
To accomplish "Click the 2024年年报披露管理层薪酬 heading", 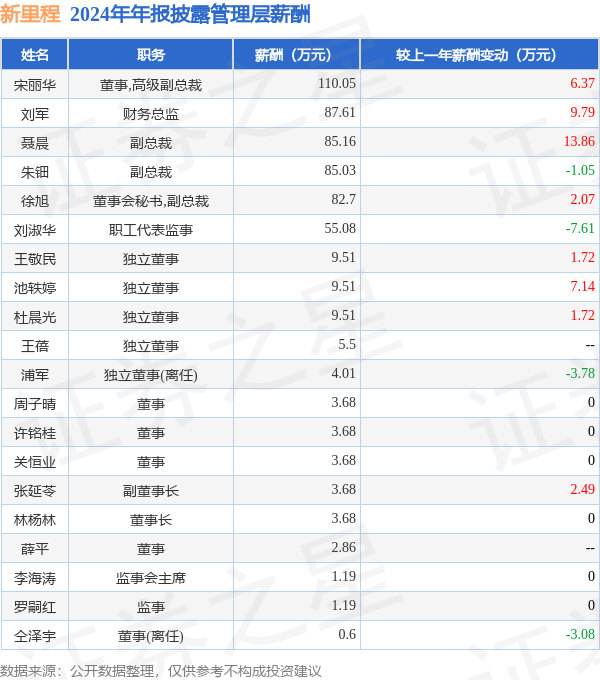I will tap(190, 14).
